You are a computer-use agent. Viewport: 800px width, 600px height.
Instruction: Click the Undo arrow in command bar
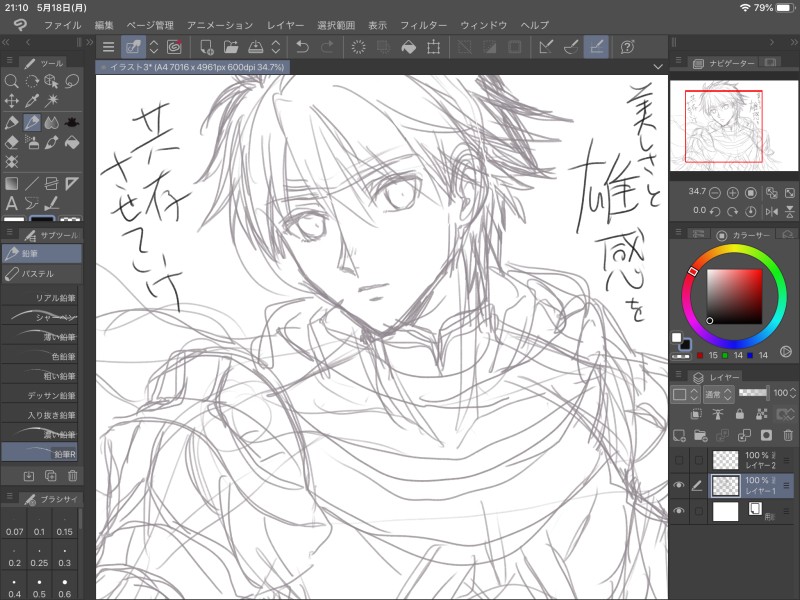(302, 47)
